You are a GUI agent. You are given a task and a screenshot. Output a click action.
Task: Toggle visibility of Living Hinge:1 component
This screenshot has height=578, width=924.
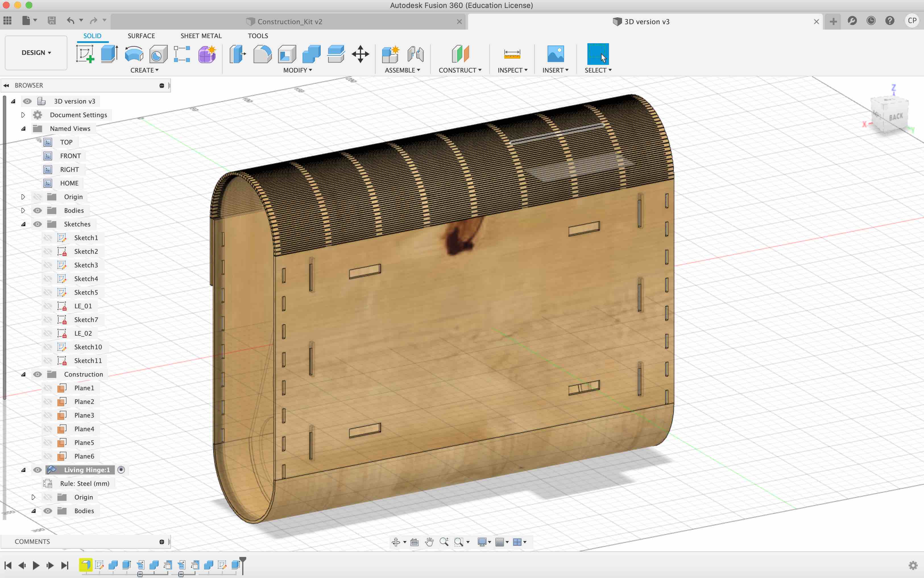(38, 470)
